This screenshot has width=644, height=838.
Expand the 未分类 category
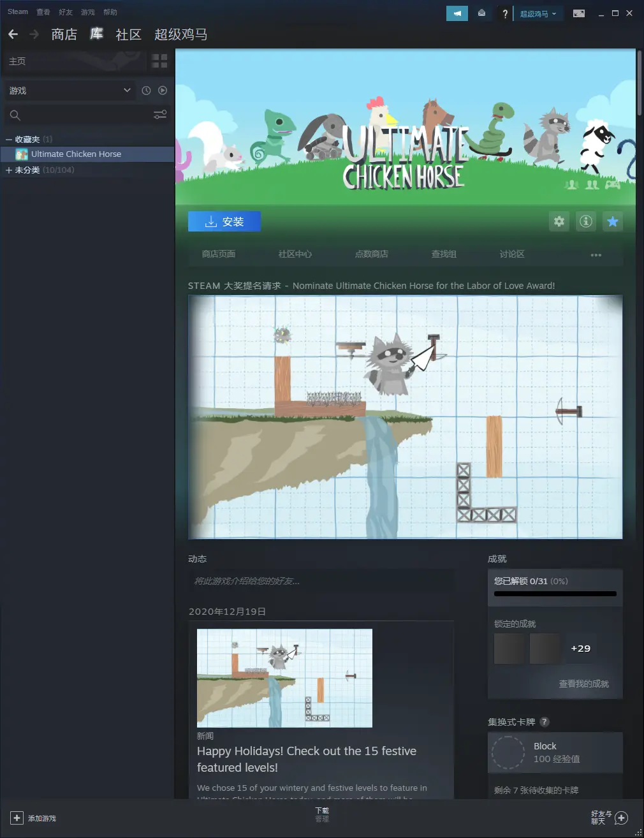9,170
